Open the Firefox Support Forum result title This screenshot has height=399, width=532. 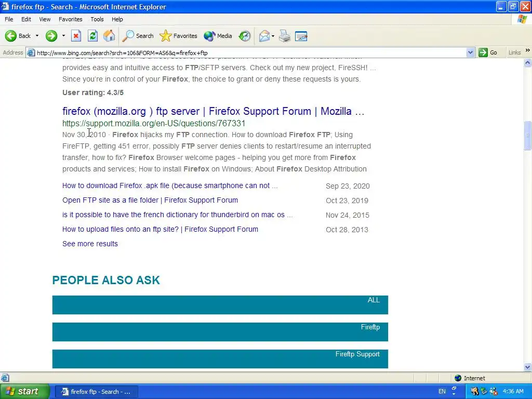[x=213, y=111]
